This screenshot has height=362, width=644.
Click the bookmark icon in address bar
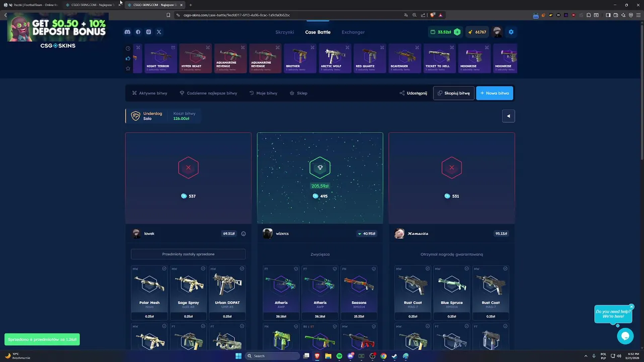[x=168, y=15]
